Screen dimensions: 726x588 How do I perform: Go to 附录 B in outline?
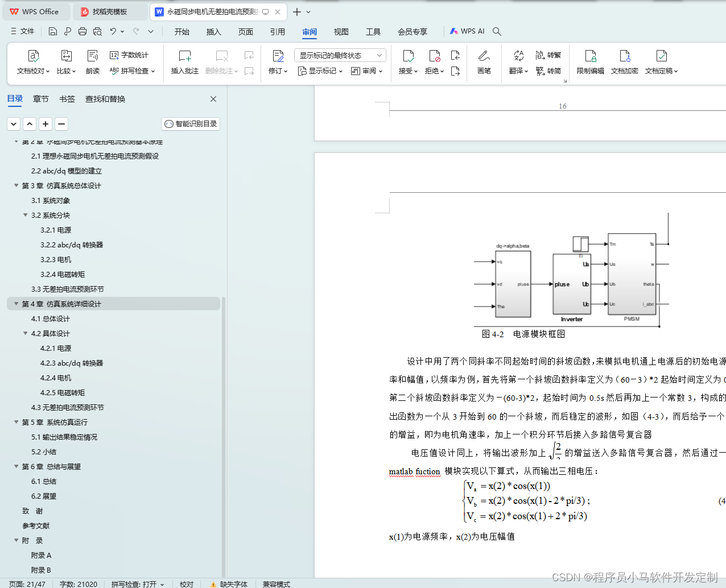[41, 570]
